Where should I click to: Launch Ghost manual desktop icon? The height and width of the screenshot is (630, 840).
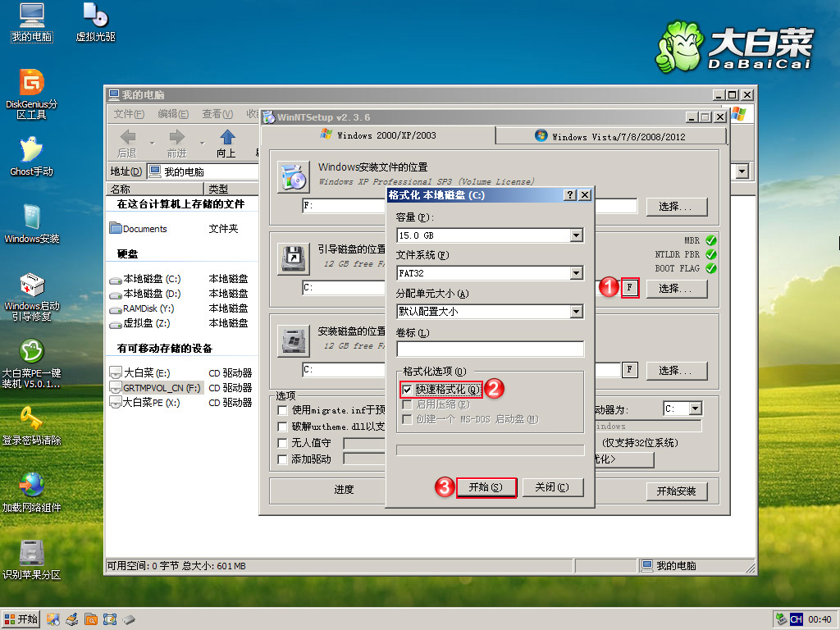[31, 150]
